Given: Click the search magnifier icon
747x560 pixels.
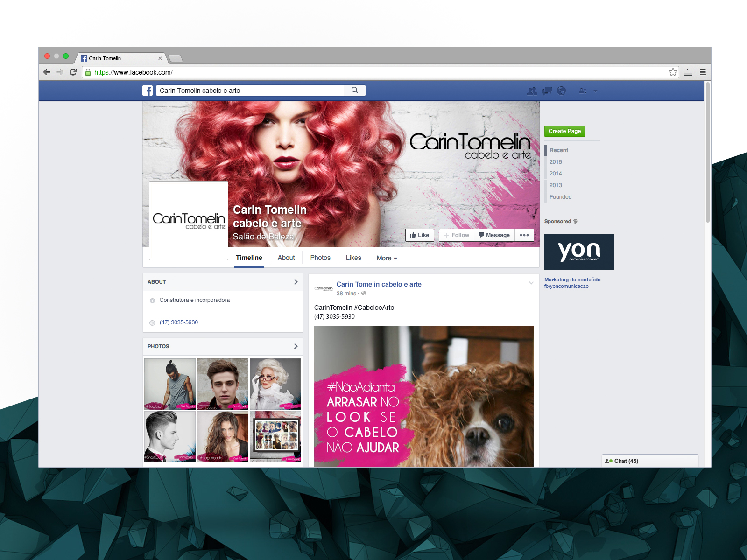Looking at the screenshot, I should (x=355, y=91).
